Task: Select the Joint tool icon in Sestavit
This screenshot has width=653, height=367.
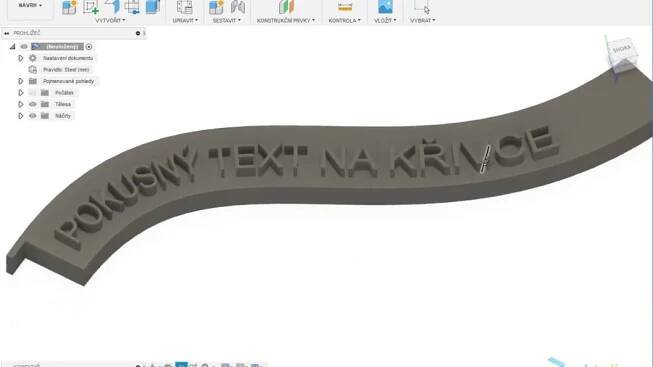Action: pyautogui.click(x=238, y=7)
